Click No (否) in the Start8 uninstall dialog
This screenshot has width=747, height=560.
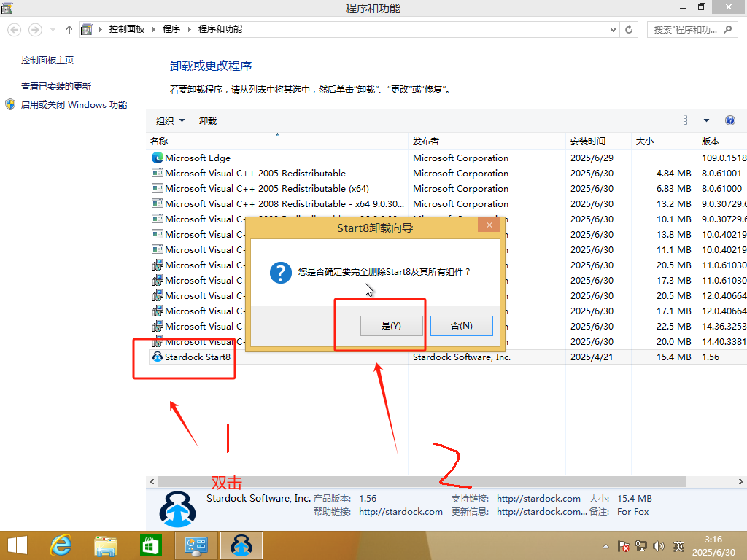(461, 326)
